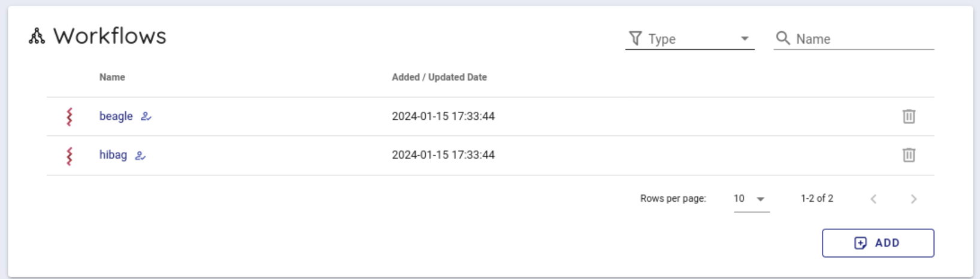
Task: Click the red workflow icon beside beagle
Action: [x=69, y=116]
